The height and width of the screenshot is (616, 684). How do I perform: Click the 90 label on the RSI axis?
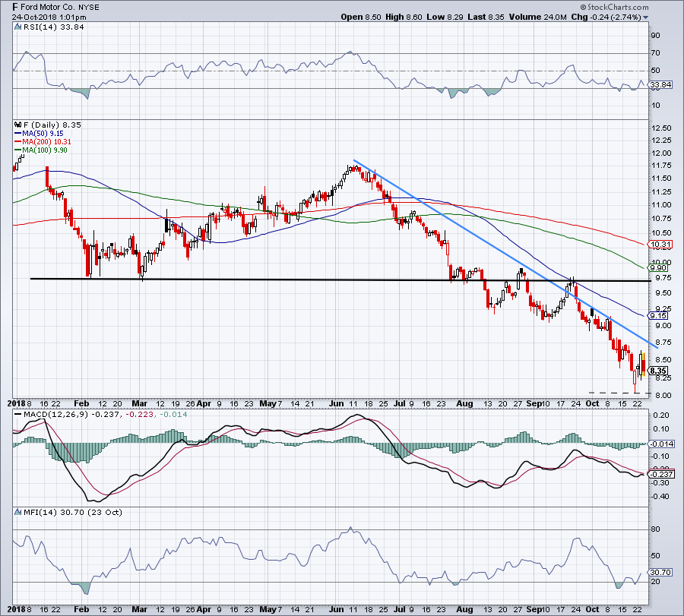coord(655,36)
